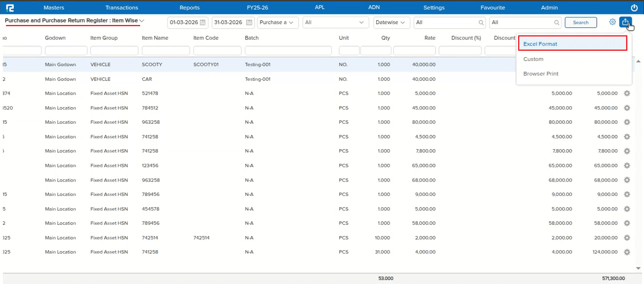The height and width of the screenshot is (284, 644).
Task: Click gear icon on 7,800.00 row
Action: point(627,151)
